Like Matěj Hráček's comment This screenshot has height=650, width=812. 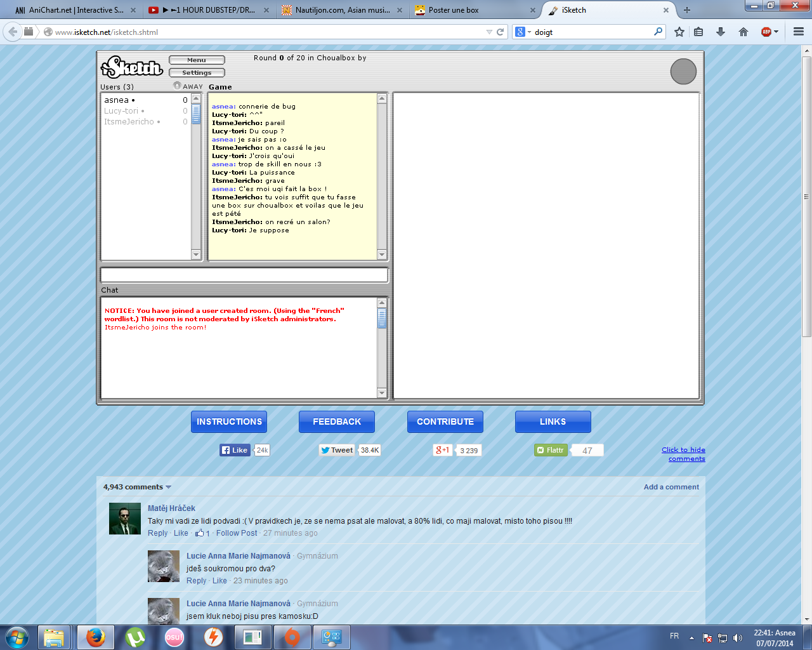click(x=181, y=533)
